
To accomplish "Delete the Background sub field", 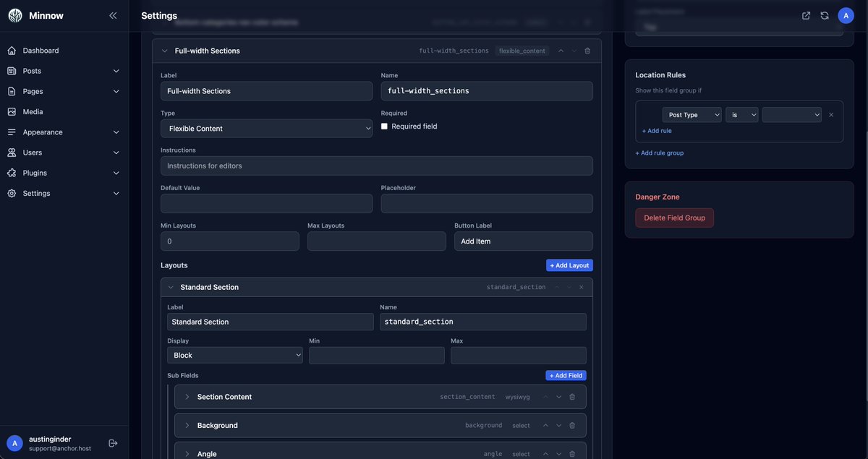I will [572, 426].
